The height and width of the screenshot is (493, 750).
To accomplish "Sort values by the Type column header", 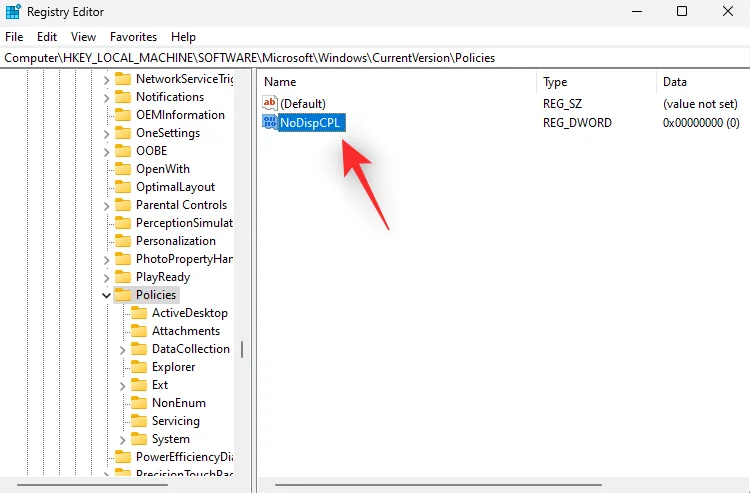I will 596,82.
